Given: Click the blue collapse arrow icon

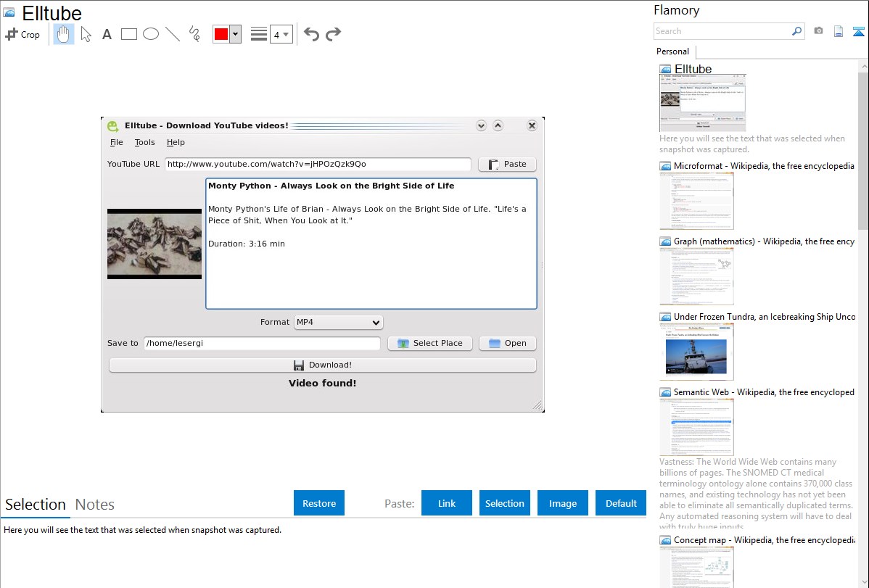Looking at the screenshot, I should tap(859, 31).
